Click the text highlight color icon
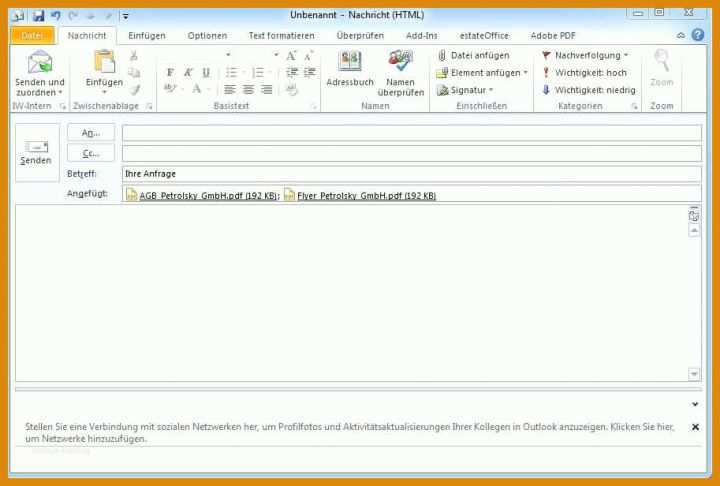Image resolution: width=720 pixels, height=486 pixels. pos(169,89)
